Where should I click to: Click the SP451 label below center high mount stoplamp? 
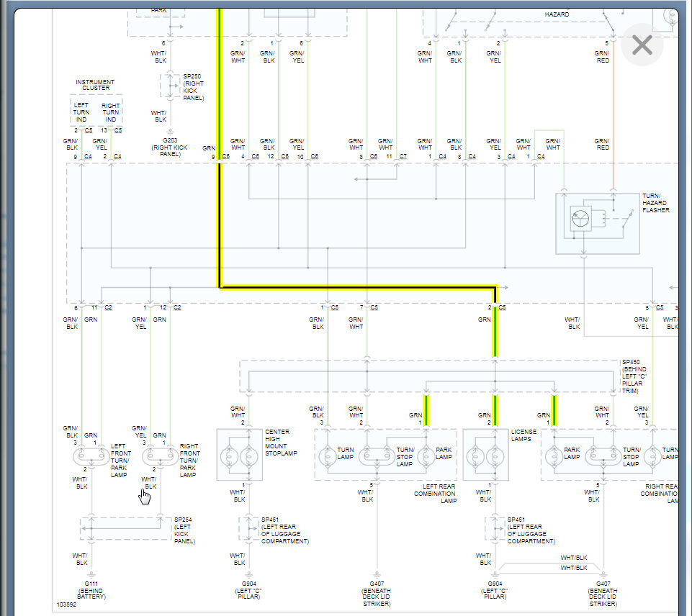click(x=284, y=530)
